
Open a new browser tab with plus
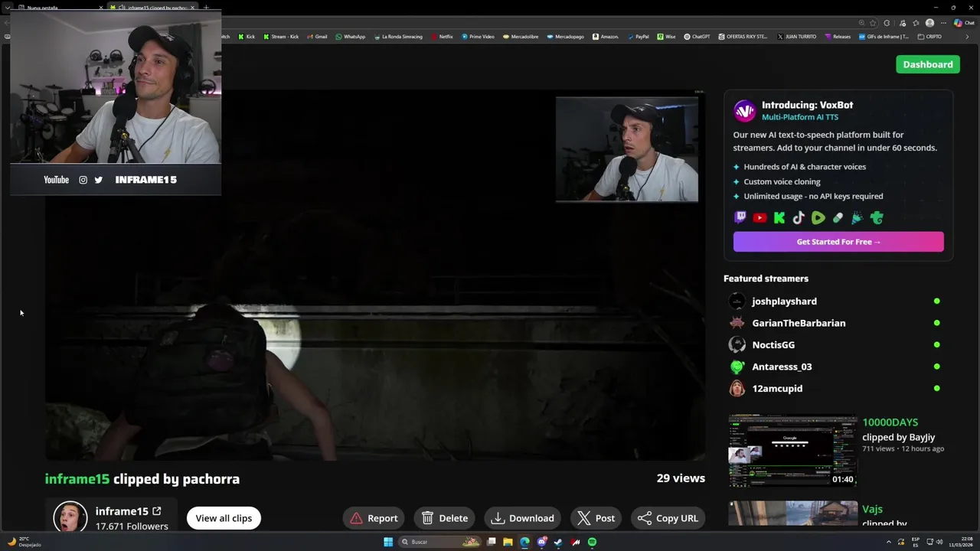click(206, 8)
